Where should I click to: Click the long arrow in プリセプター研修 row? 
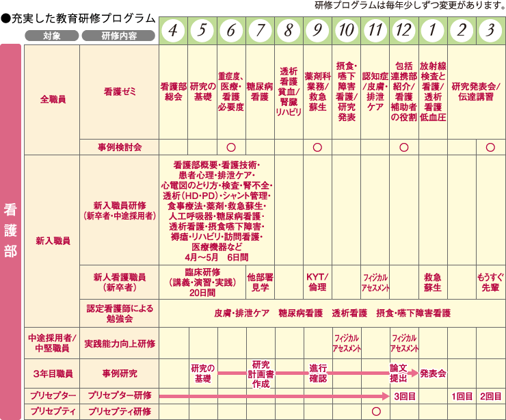tap(274, 395)
